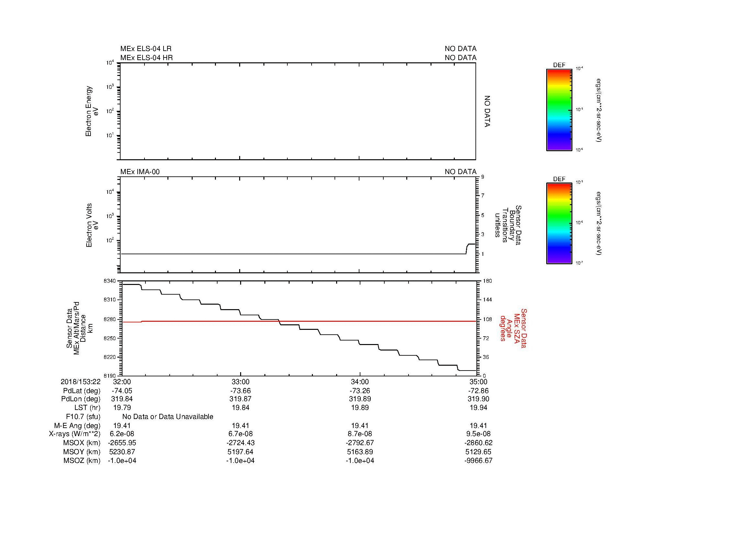The image size is (756, 534).
Task: Click the '34:00' time tick label
Action: [360, 382]
